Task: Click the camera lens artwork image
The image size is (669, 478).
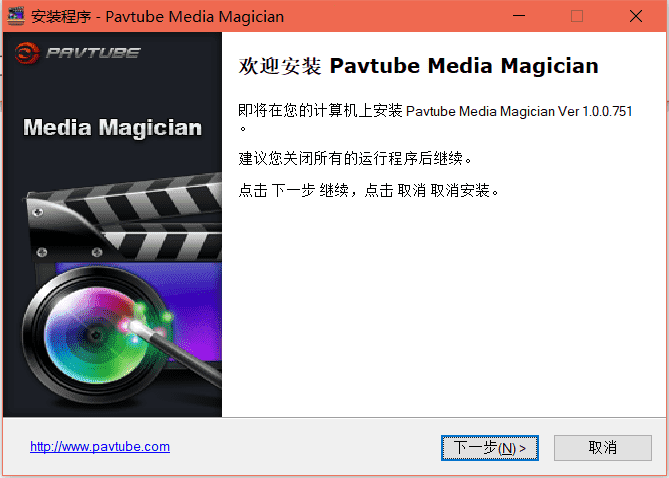Action: 98,335
